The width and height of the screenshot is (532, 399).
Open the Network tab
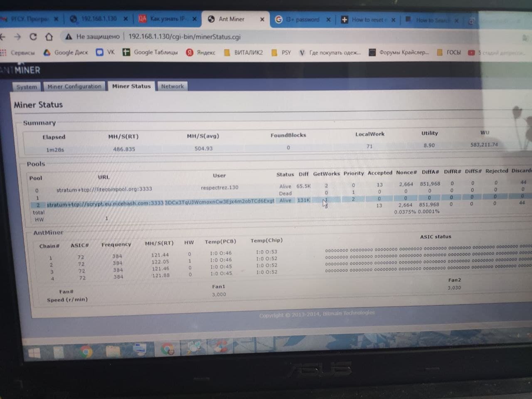tap(172, 86)
